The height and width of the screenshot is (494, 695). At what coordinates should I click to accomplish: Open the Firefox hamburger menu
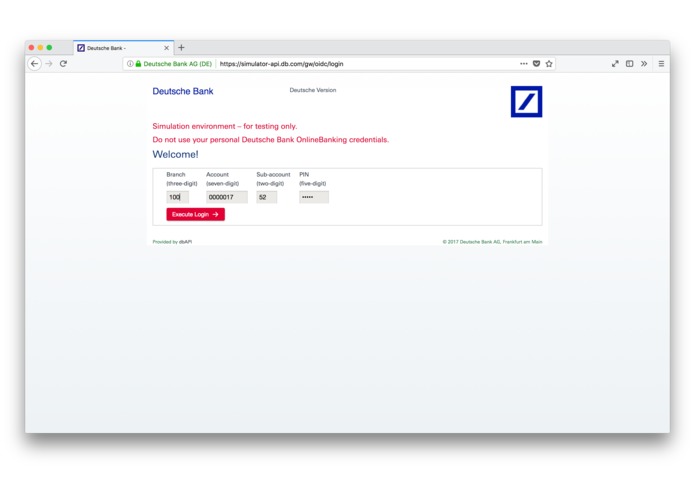pyautogui.click(x=661, y=64)
